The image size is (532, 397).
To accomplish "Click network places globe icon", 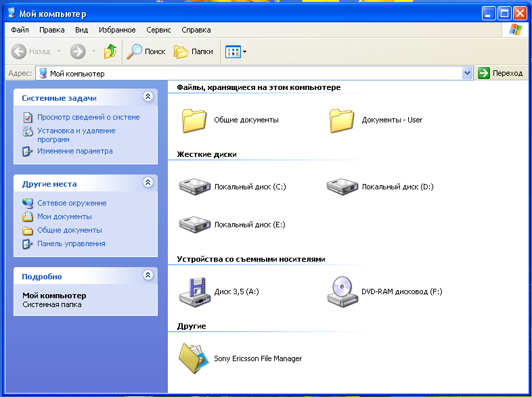I will [x=28, y=203].
